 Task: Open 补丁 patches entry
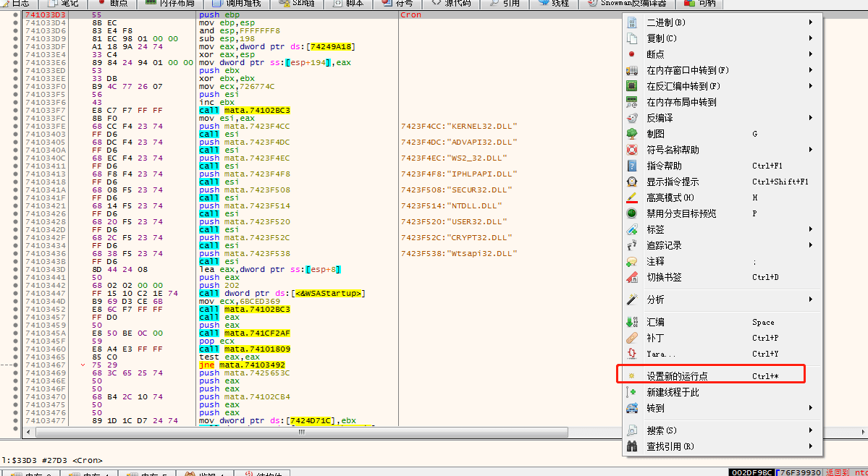723,338
